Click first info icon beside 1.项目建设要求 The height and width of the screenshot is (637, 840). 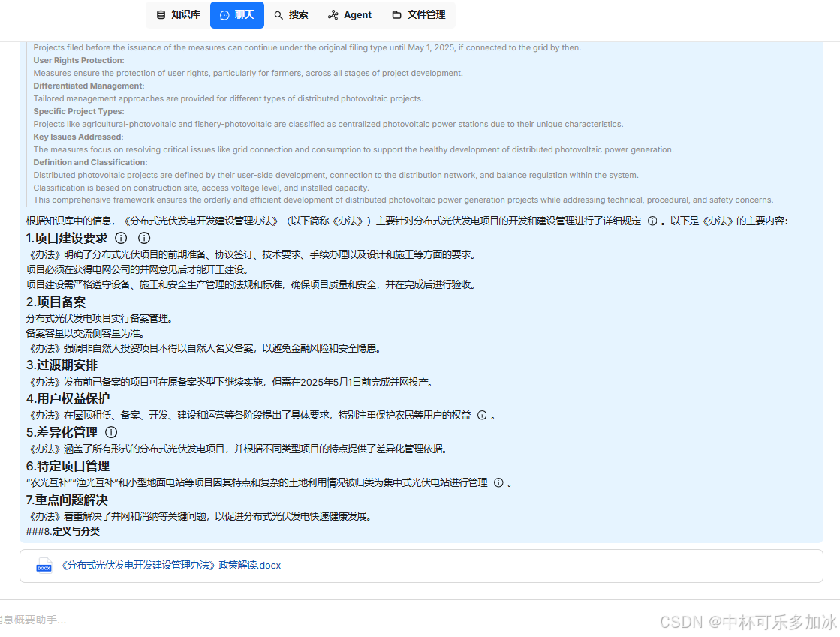(x=121, y=238)
